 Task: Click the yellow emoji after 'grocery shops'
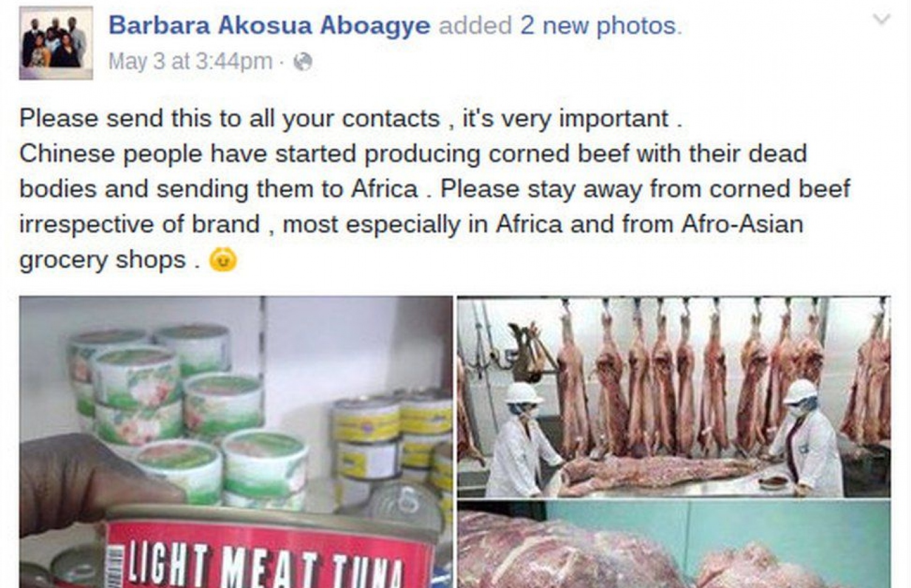tap(223, 259)
